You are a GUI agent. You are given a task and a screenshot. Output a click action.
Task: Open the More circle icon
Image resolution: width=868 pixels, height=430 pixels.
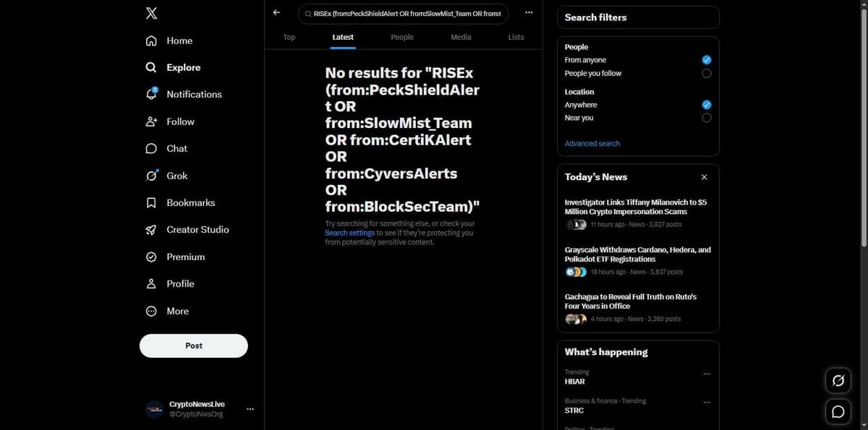pos(151,311)
